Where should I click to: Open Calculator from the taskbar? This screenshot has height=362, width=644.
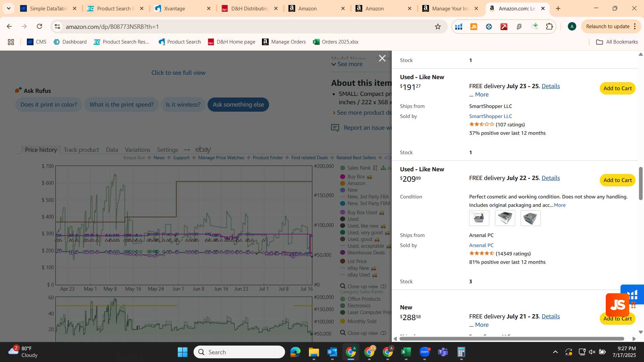point(461,352)
